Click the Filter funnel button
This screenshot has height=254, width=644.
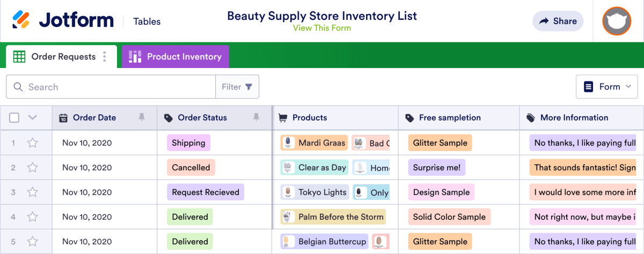[x=237, y=87]
